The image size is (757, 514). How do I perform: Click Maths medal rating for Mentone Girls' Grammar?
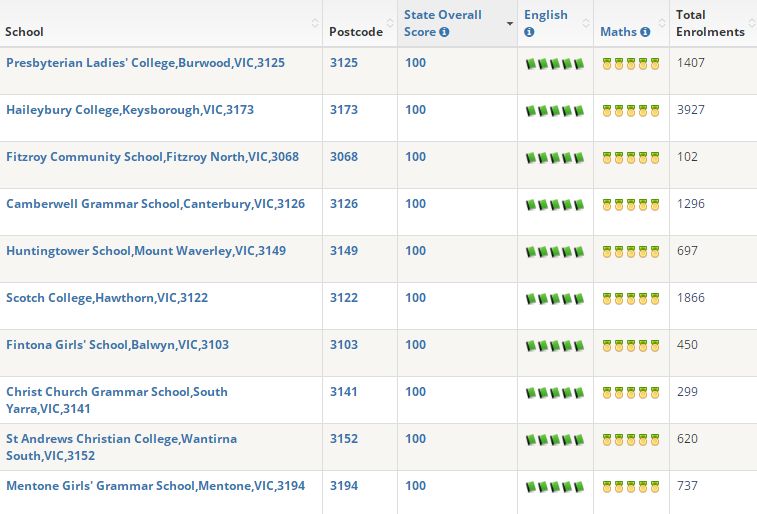[x=631, y=487]
